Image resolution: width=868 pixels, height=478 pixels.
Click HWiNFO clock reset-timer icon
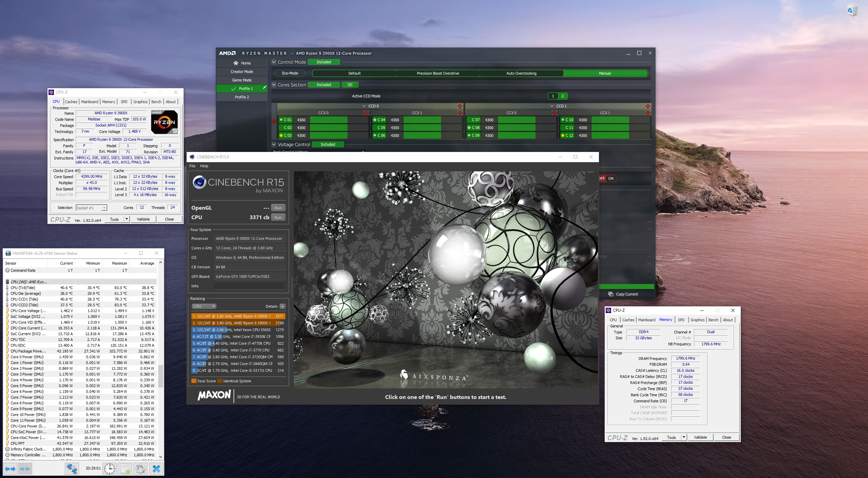click(x=110, y=469)
